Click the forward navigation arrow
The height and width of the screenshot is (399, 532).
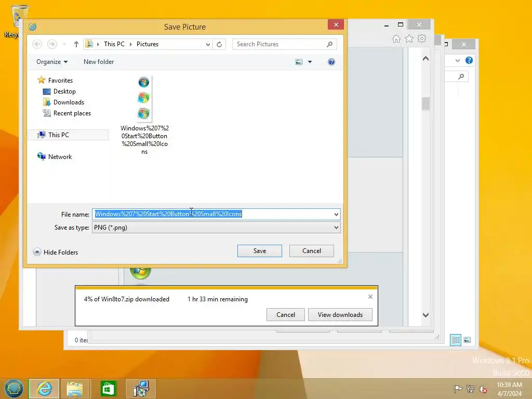(x=52, y=44)
